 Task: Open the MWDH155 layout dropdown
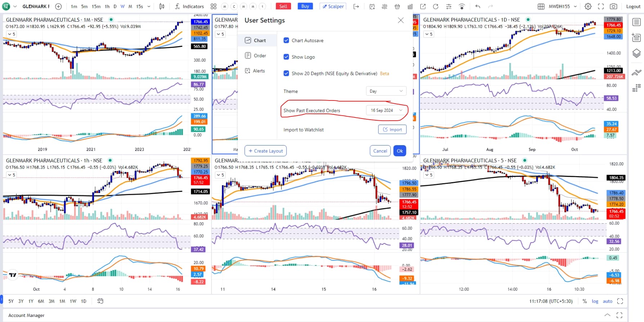(563, 6)
